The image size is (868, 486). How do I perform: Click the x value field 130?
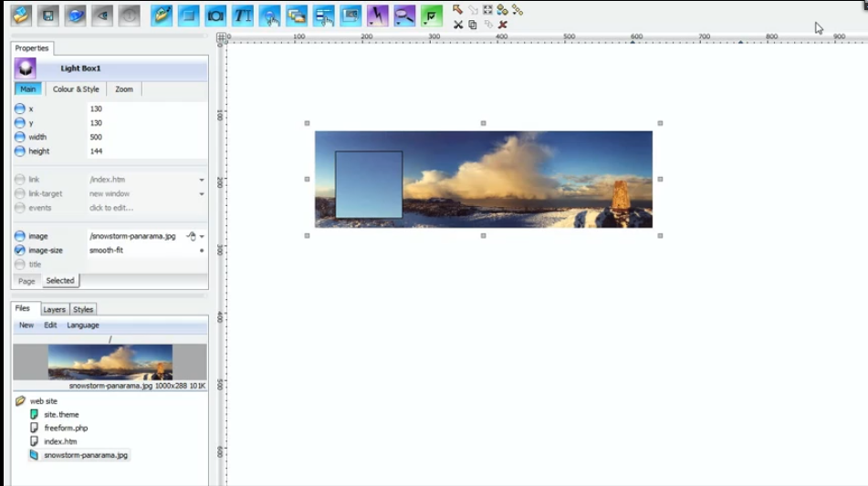tap(147, 109)
